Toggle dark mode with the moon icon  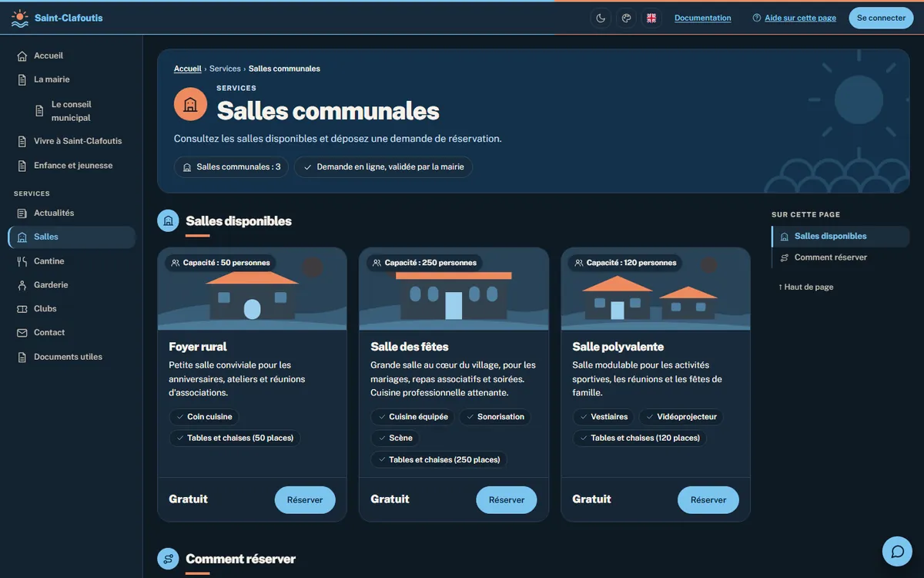(x=601, y=18)
